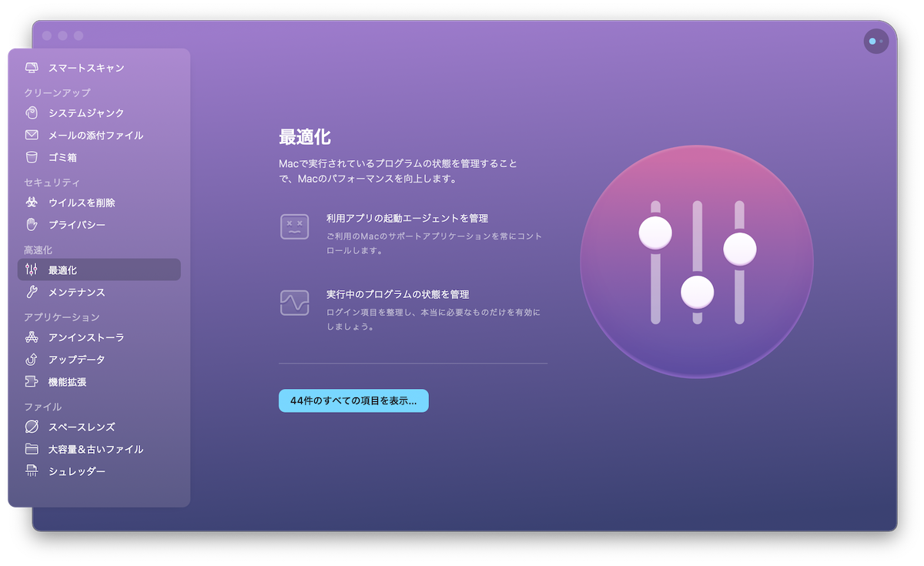Click the アプリケーション section label
924x566 pixels.
coord(62,317)
